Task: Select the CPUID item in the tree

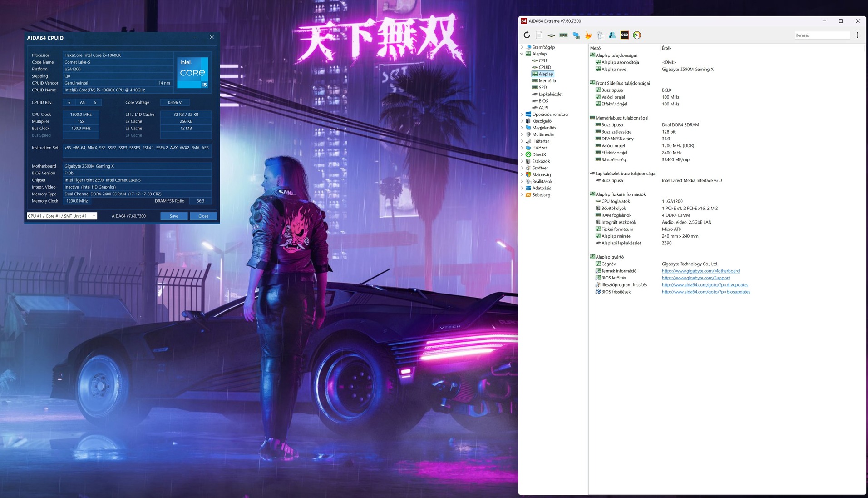Action: 545,67
